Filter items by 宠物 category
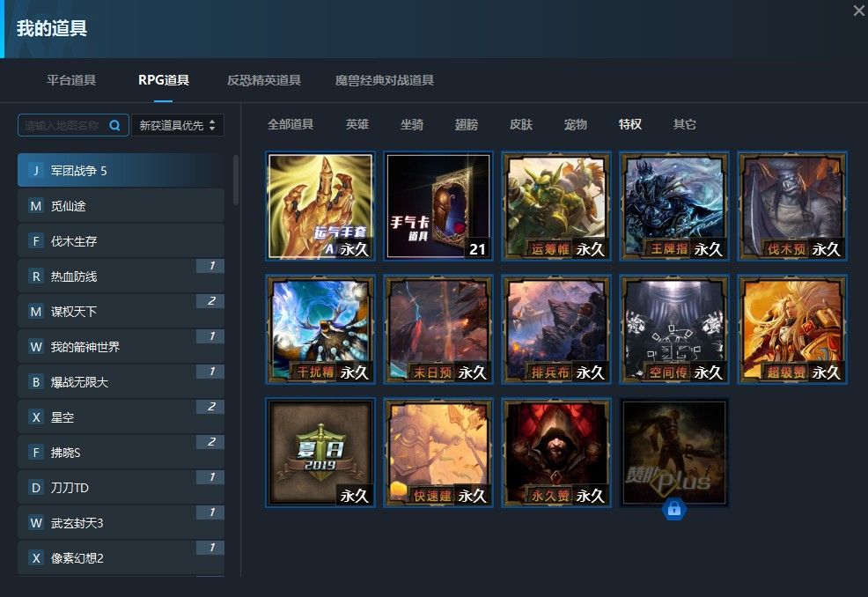The image size is (868, 597). point(575,125)
